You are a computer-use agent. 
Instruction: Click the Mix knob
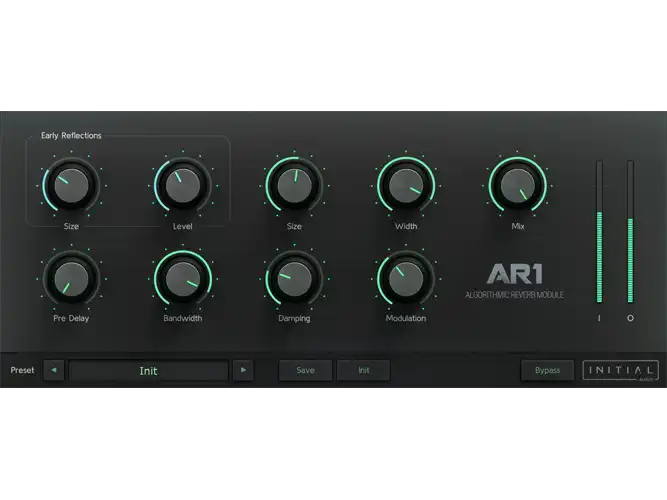[x=517, y=186]
